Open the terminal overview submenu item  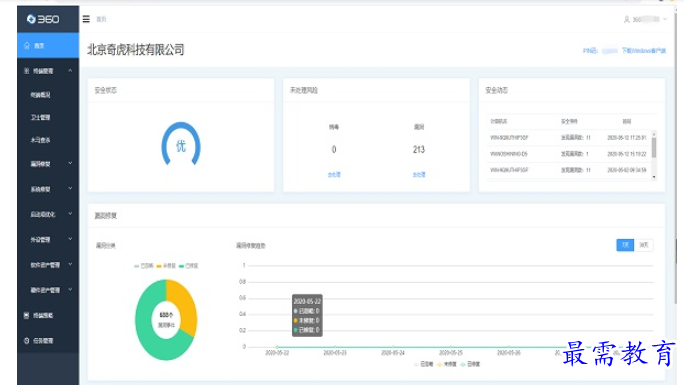point(40,95)
